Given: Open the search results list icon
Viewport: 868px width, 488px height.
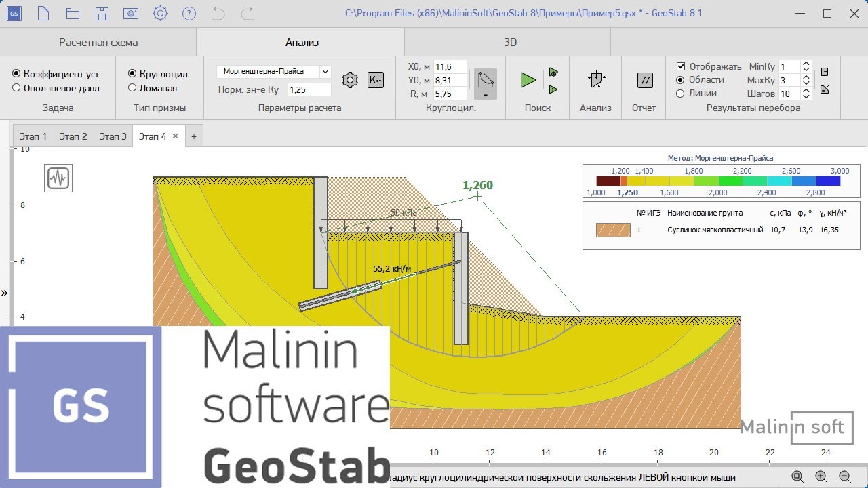Looking at the screenshot, I should [x=825, y=72].
